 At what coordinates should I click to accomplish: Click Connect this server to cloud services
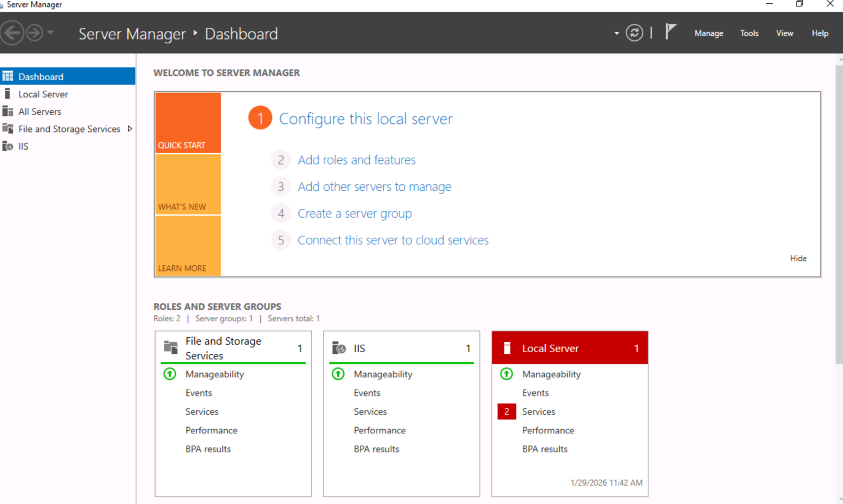pyautogui.click(x=392, y=240)
